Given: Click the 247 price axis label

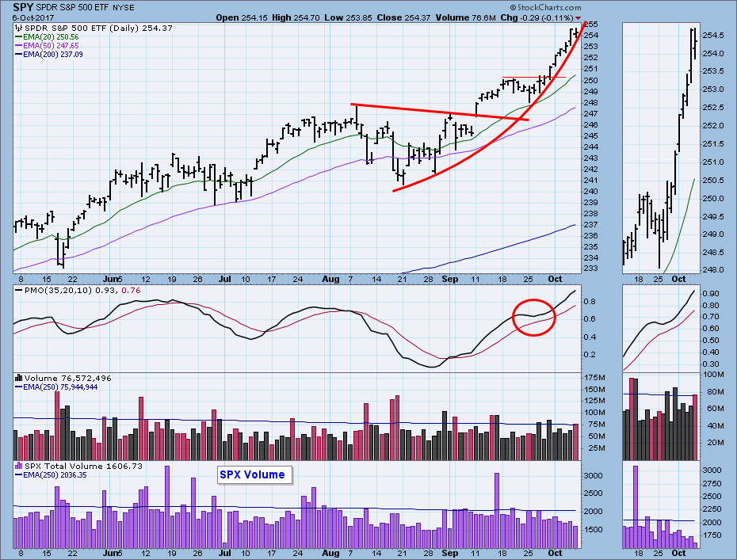Looking at the screenshot, I should pyautogui.click(x=592, y=114).
